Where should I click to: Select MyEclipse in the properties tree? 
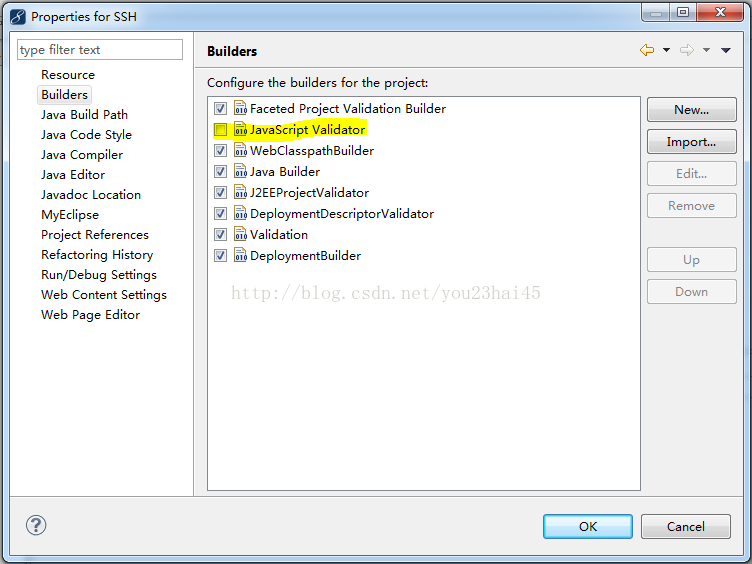70,215
